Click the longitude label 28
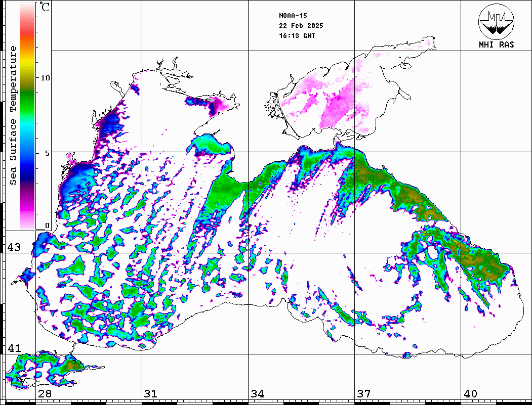The height and width of the screenshot is (405, 532). pos(45,394)
